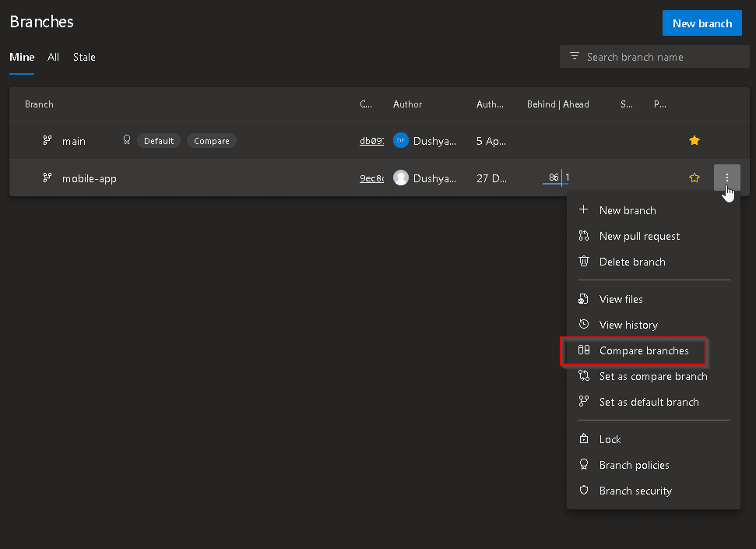Screen dimensions: 756x549
Task: Click the Default badge on main
Action: pyautogui.click(x=159, y=141)
